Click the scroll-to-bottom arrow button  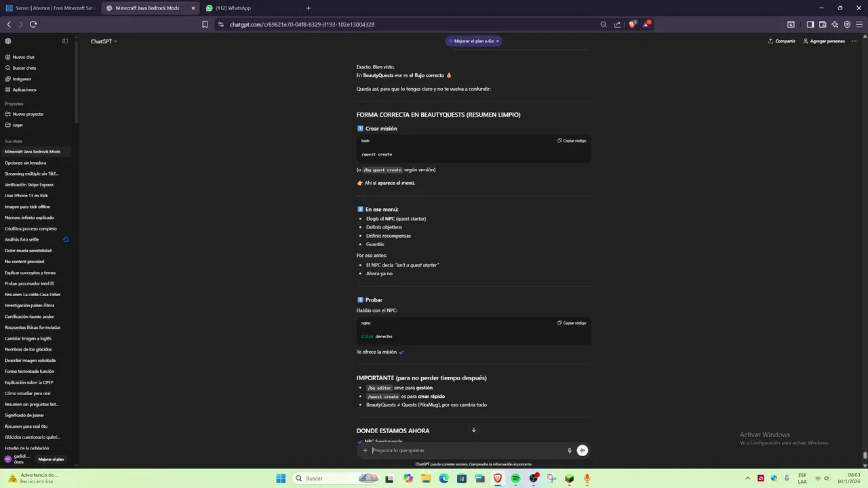pos(473,430)
